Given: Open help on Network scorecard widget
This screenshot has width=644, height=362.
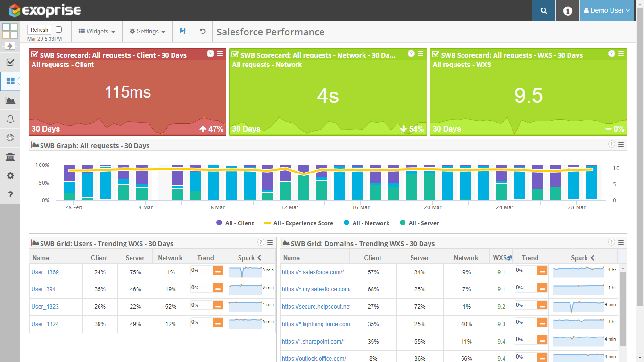Looking at the screenshot, I should coord(411,54).
